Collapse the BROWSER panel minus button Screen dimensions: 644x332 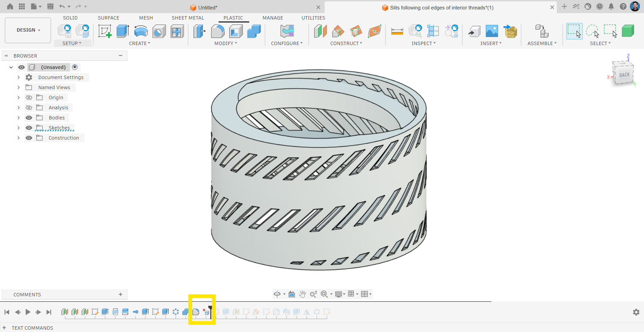pos(121,56)
